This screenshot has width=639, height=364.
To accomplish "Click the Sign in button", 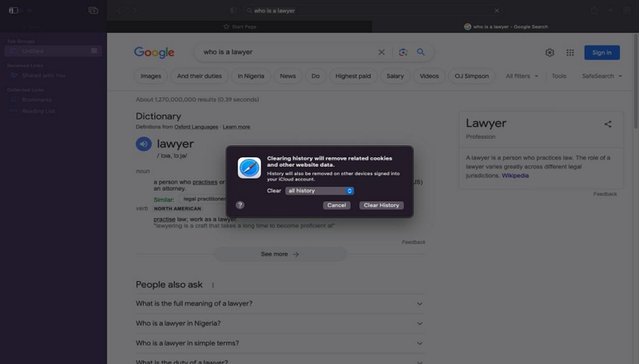I will pos(602,53).
